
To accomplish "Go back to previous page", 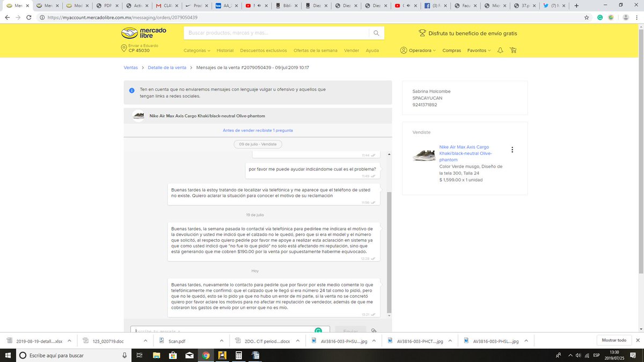I will [x=8, y=17].
